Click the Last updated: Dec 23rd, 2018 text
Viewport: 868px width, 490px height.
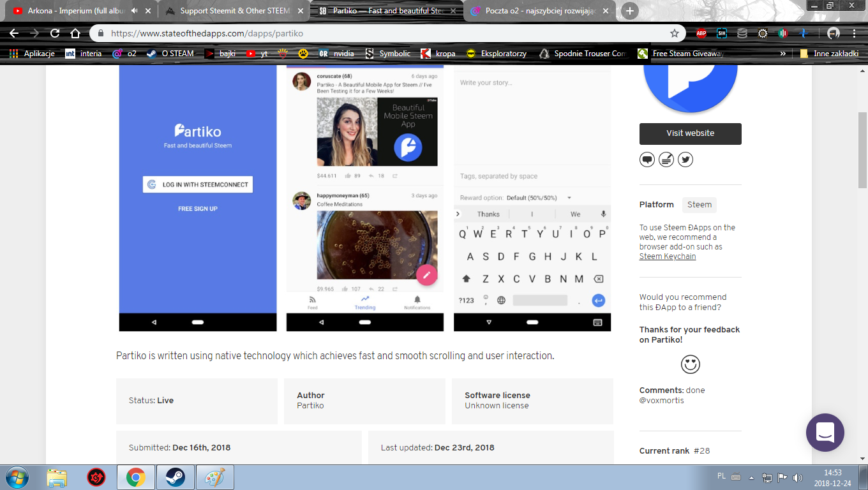[x=438, y=448]
